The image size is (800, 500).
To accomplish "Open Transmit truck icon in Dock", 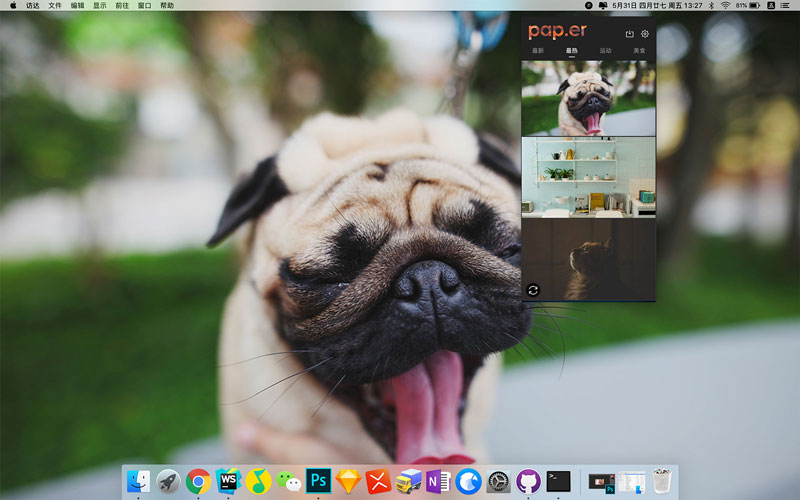I will click(409, 481).
